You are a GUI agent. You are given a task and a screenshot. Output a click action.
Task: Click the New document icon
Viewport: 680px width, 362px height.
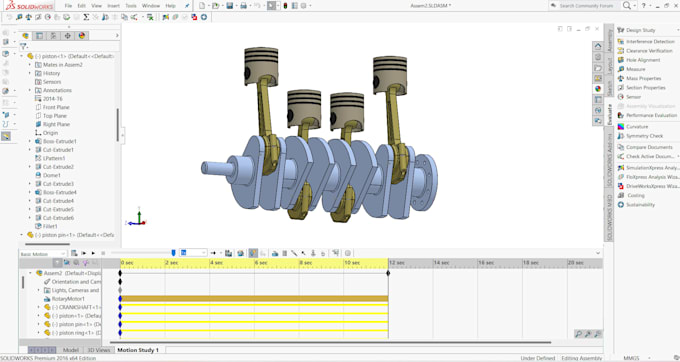202,6
